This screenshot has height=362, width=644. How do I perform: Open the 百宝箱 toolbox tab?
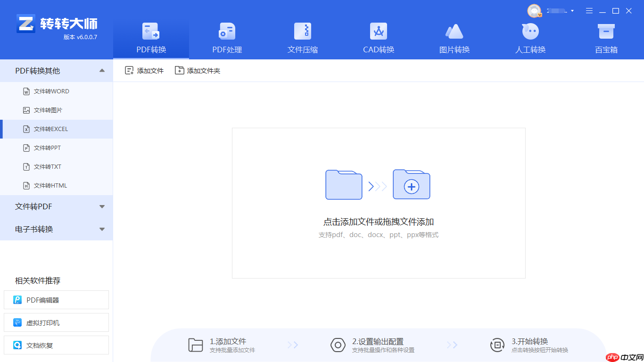pyautogui.click(x=606, y=40)
